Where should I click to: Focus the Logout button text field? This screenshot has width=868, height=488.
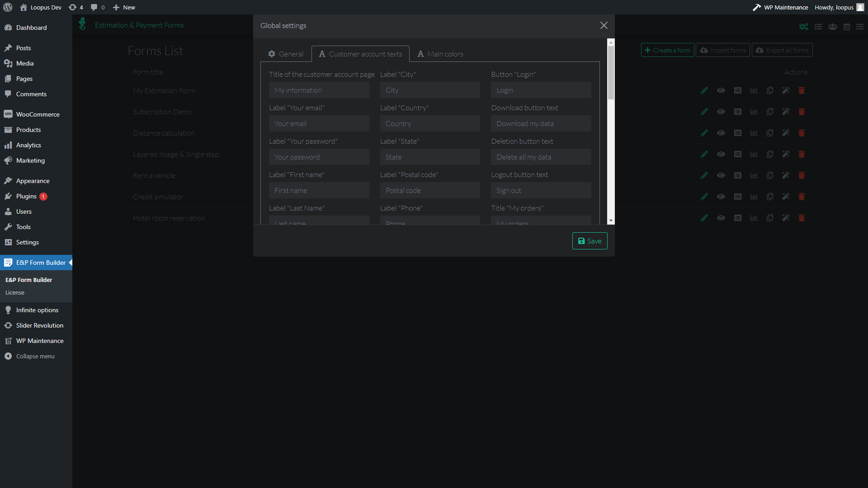pyautogui.click(x=541, y=191)
